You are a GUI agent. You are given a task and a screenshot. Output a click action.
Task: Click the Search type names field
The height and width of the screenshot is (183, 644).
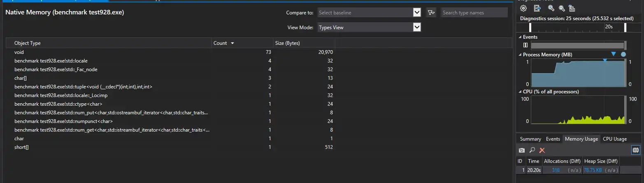[x=474, y=13]
